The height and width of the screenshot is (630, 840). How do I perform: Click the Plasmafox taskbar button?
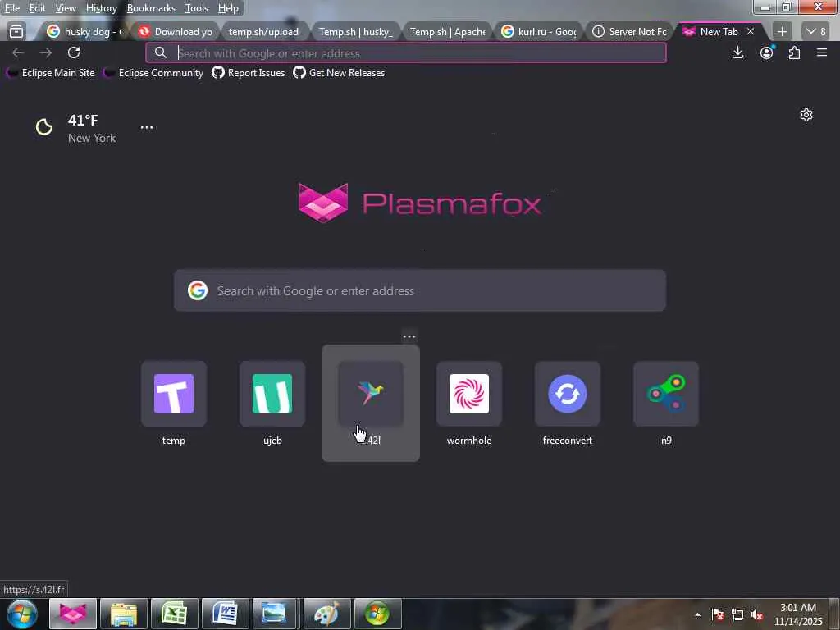pos(73,614)
